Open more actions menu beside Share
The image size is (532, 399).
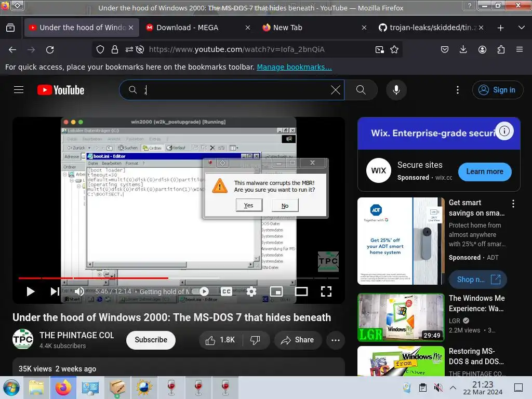tap(336, 340)
